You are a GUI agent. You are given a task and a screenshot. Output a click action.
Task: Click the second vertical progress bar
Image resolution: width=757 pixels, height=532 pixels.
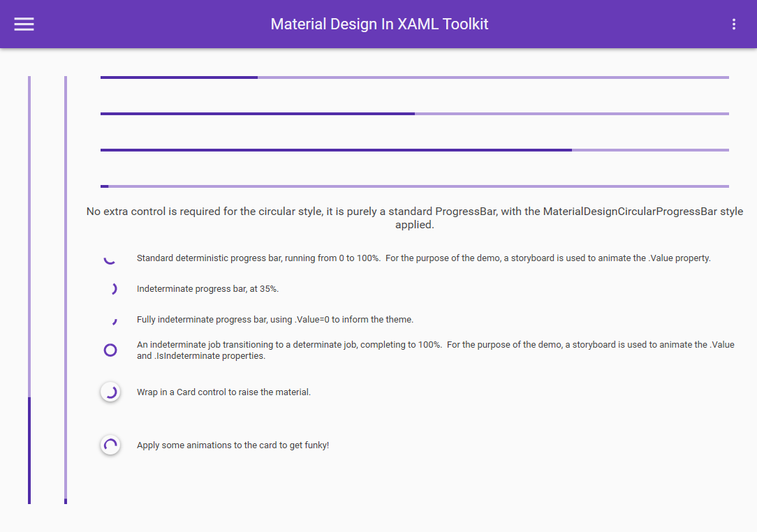pyautogui.click(x=66, y=290)
